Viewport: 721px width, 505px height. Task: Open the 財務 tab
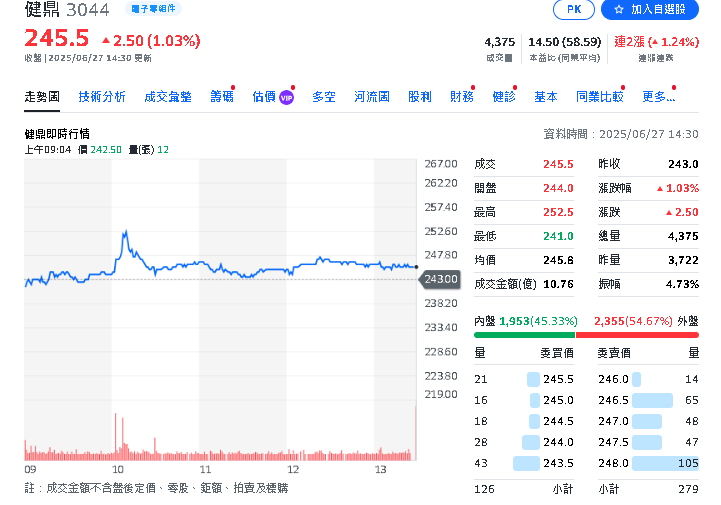pyautogui.click(x=462, y=97)
